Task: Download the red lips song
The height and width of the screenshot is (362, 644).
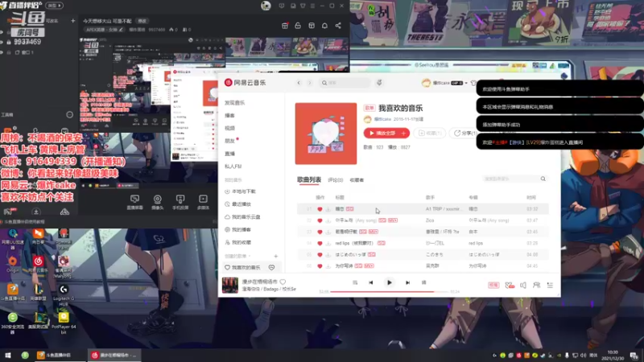Action: tap(328, 243)
